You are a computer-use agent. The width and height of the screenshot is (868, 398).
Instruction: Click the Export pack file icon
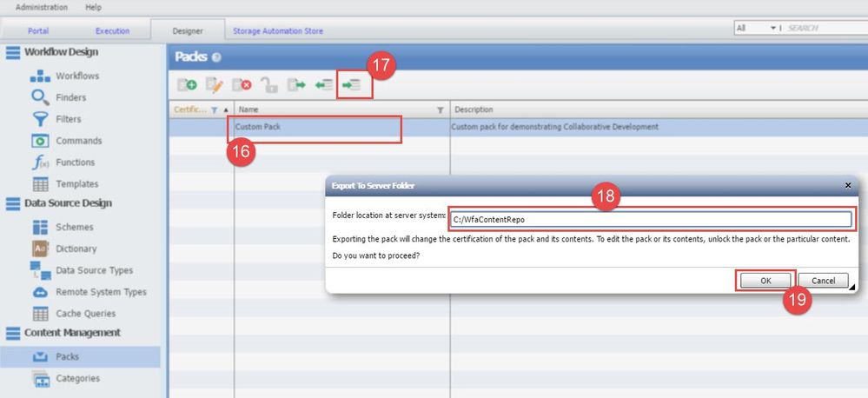(x=296, y=85)
